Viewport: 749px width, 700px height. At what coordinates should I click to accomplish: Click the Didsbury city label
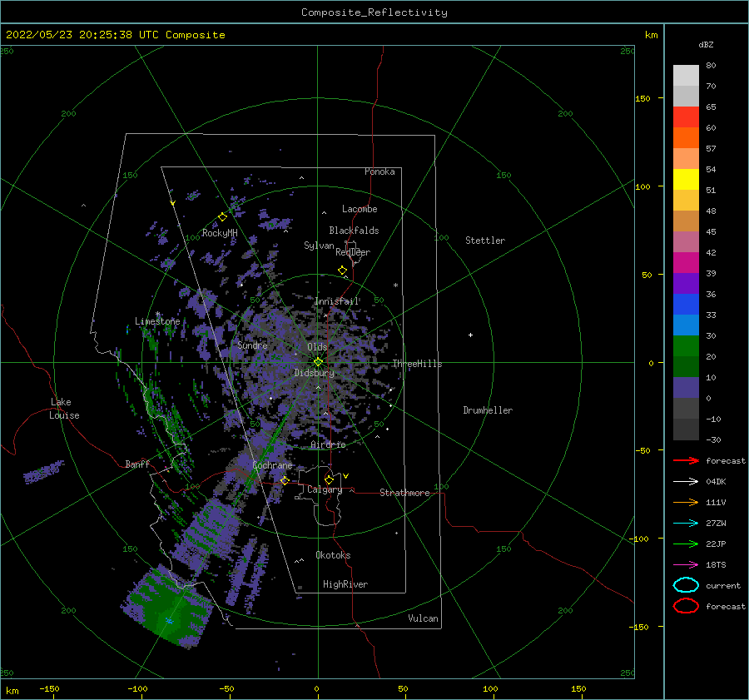click(x=315, y=373)
